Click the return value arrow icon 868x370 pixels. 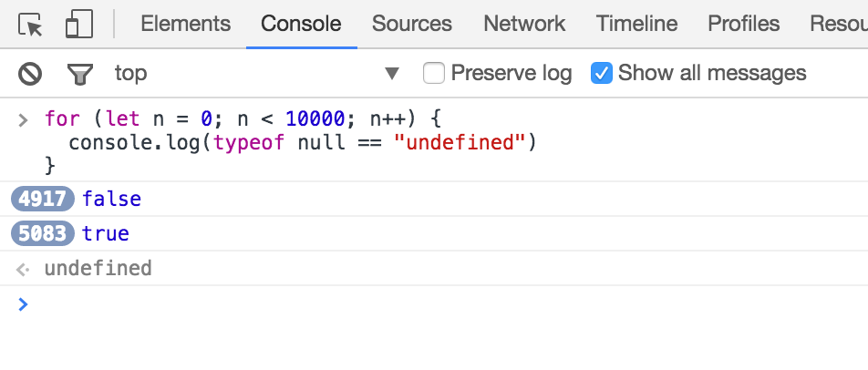24,269
